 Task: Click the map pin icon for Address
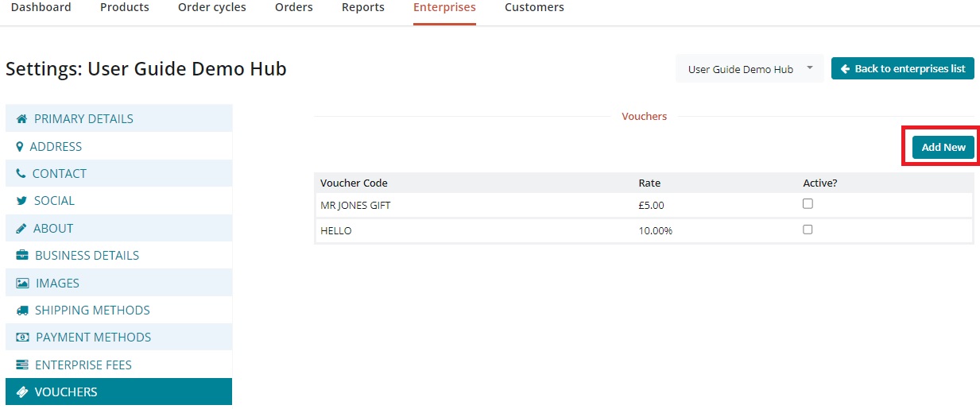[20, 147]
